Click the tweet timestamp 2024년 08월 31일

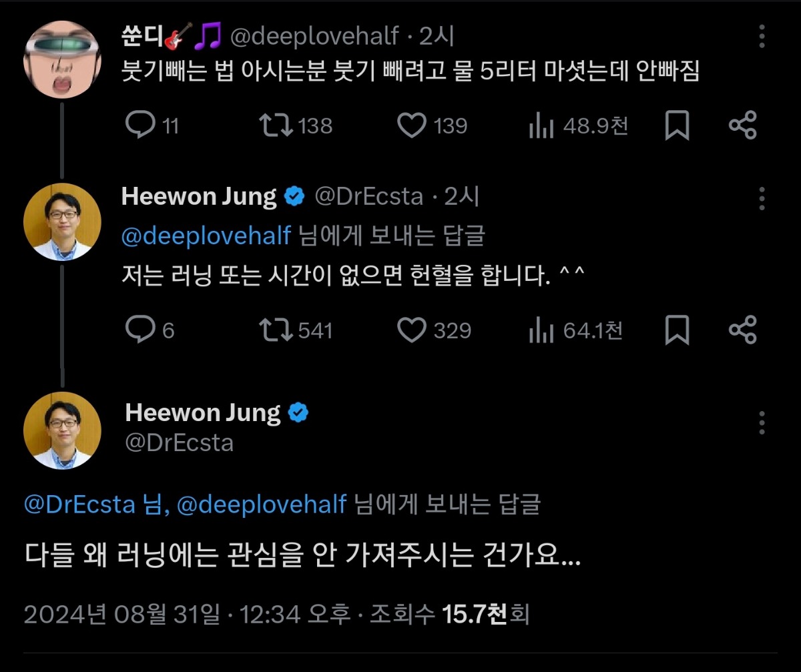pyautogui.click(x=121, y=614)
